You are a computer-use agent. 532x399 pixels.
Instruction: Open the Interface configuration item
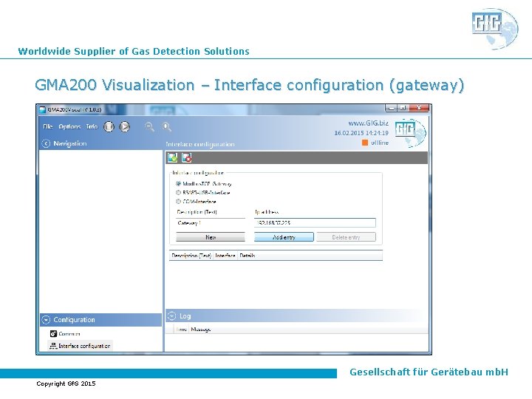pyautogui.click(x=80, y=346)
